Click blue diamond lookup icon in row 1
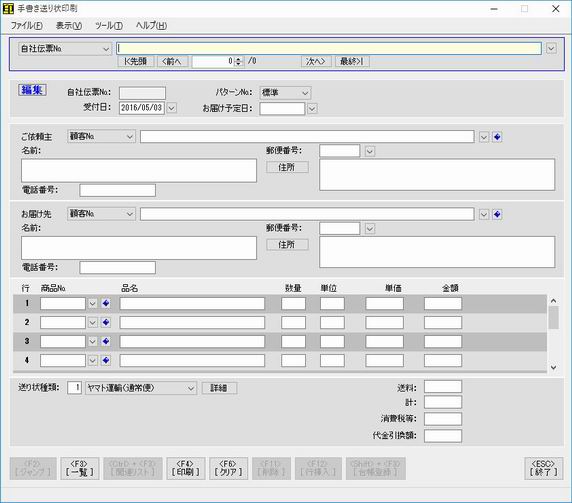 coord(106,303)
